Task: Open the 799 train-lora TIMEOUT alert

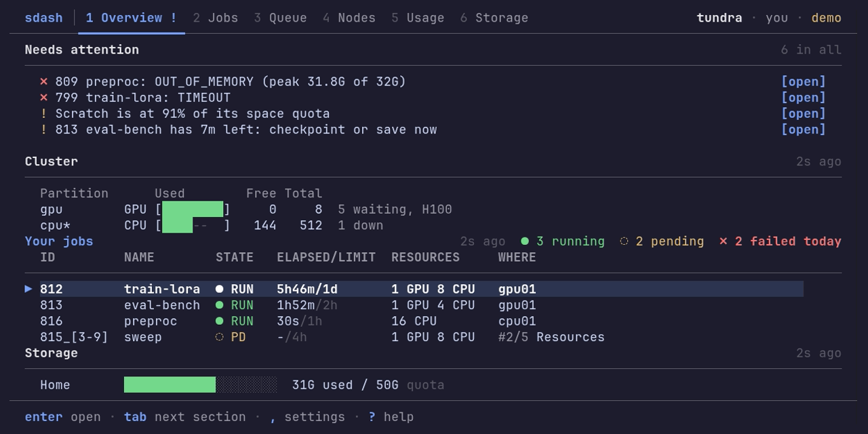Action: [804, 98]
